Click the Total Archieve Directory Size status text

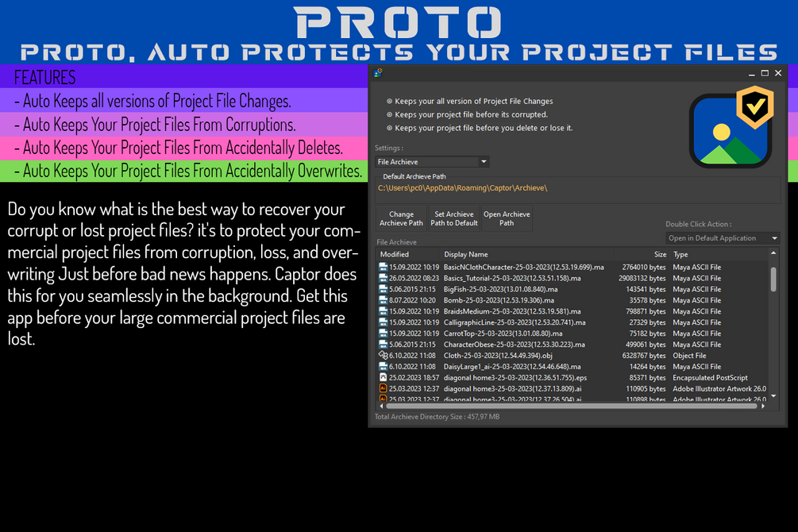click(437, 417)
